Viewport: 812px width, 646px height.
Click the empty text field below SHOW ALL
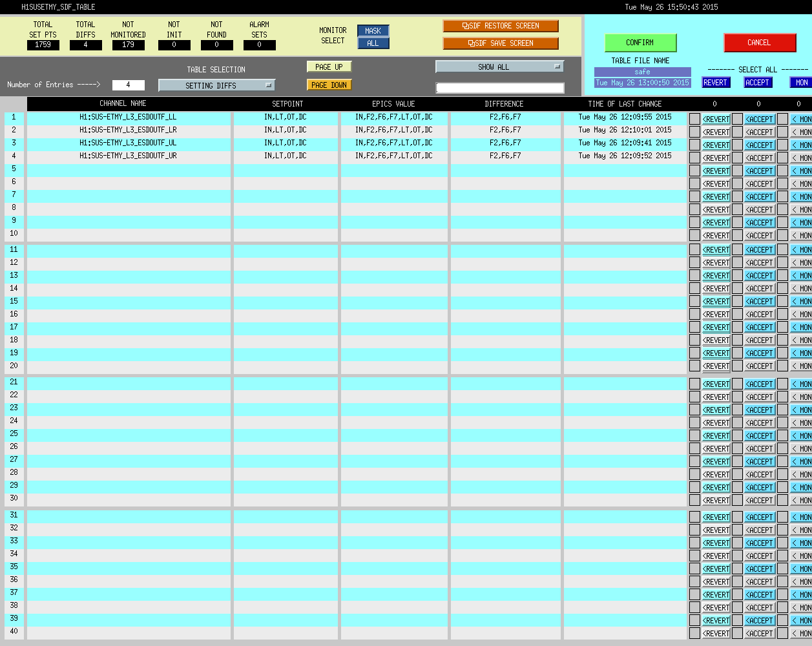pos(500,88)
